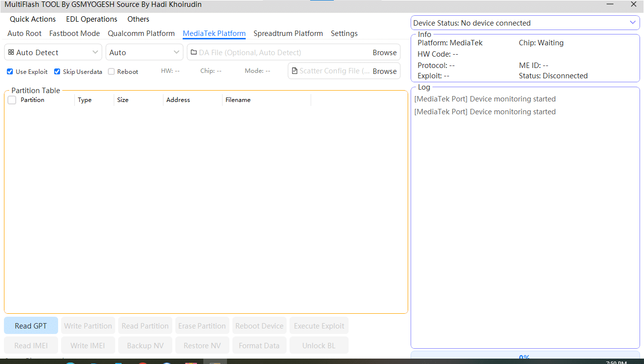Image resolution: width=644 pixels, height=364 pixels.
Task: Expand the Auto dropdown next to Auto Detect
Action: click(x=144, y=53)
